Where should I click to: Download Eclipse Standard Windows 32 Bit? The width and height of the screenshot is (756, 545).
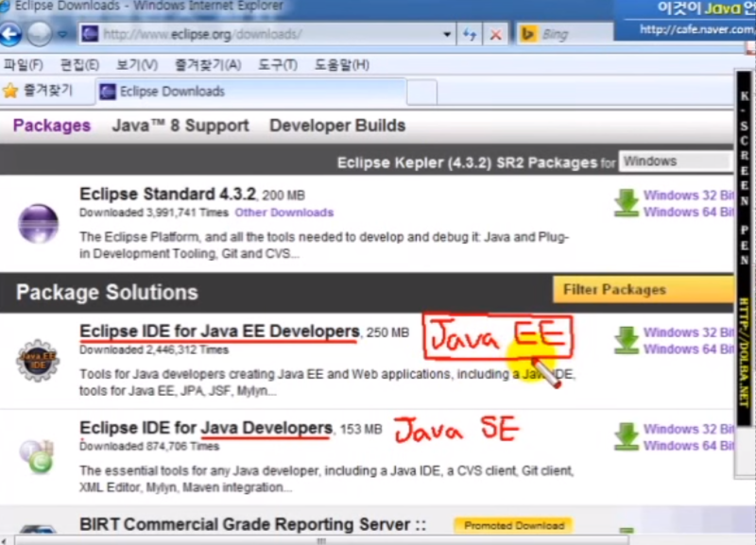[689, 196]
